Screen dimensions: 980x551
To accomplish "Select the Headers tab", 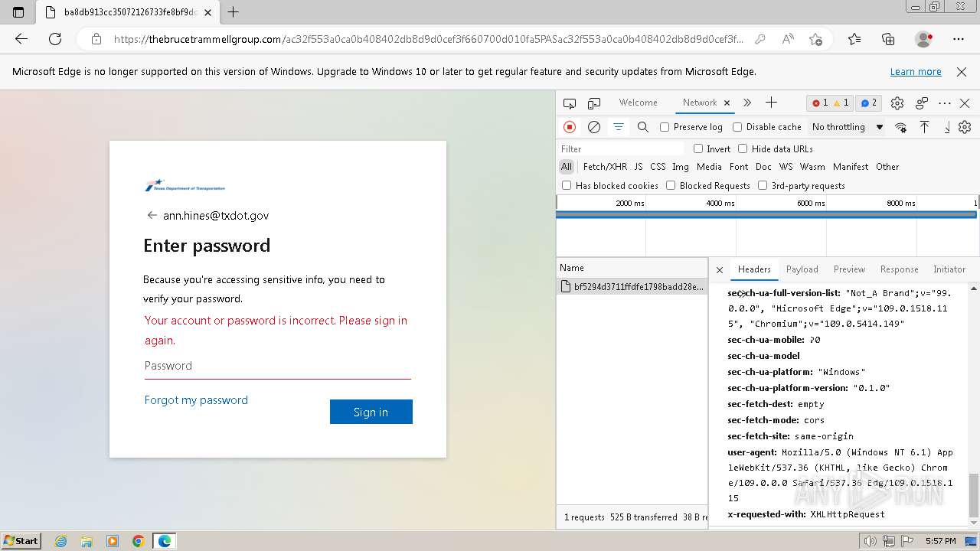I will pos(754,269).
